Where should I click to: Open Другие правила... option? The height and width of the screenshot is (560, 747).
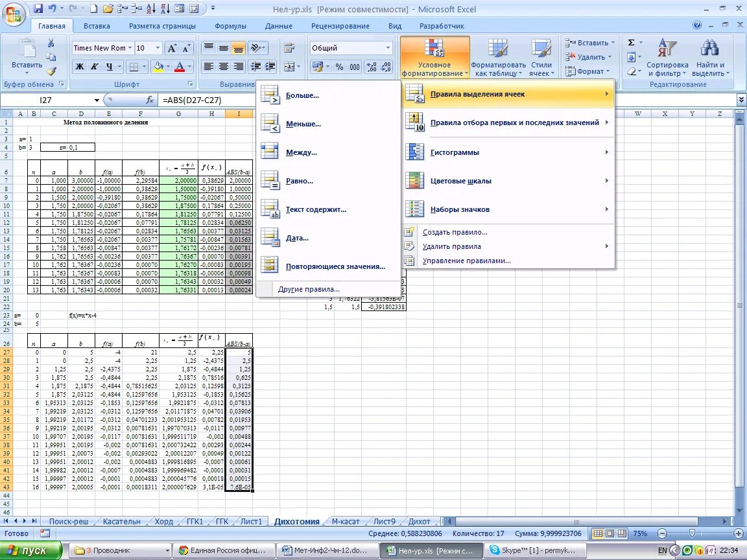pos(329,289)
